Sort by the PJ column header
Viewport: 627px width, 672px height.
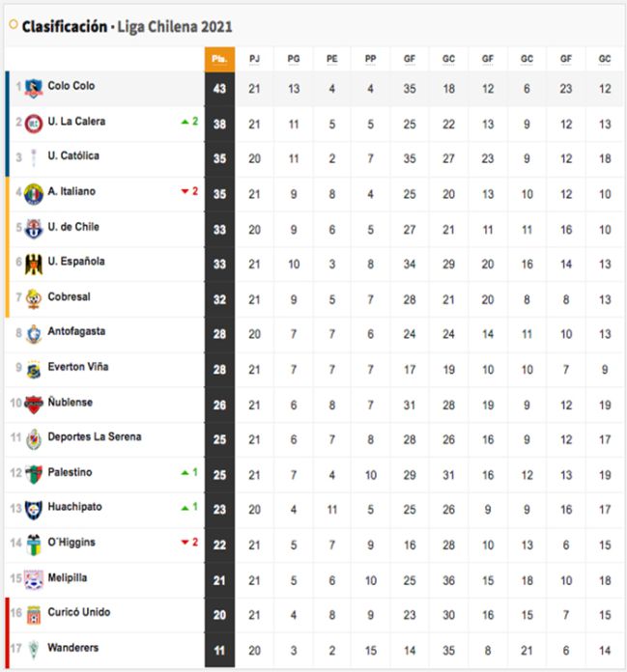click(x=254, y=59)
